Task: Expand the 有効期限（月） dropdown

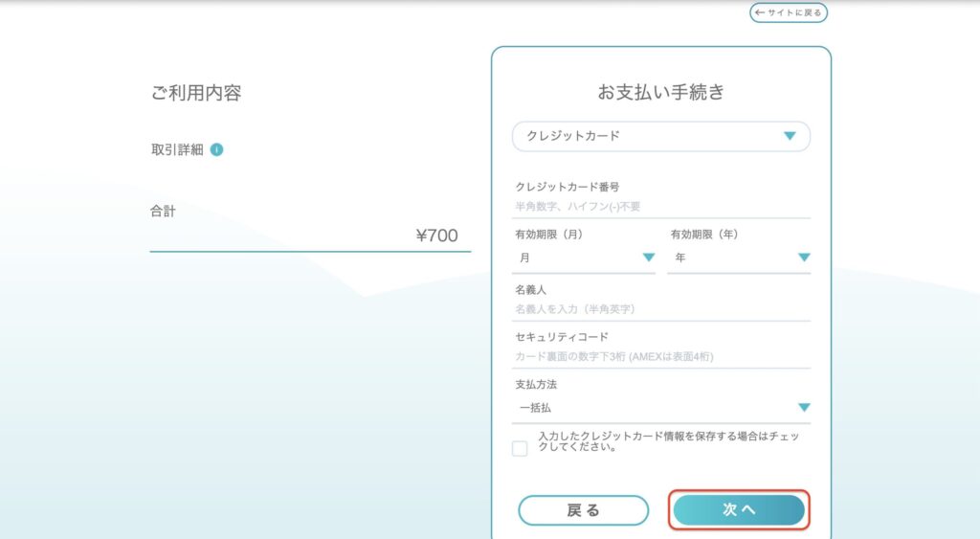Action: point(584,258)
